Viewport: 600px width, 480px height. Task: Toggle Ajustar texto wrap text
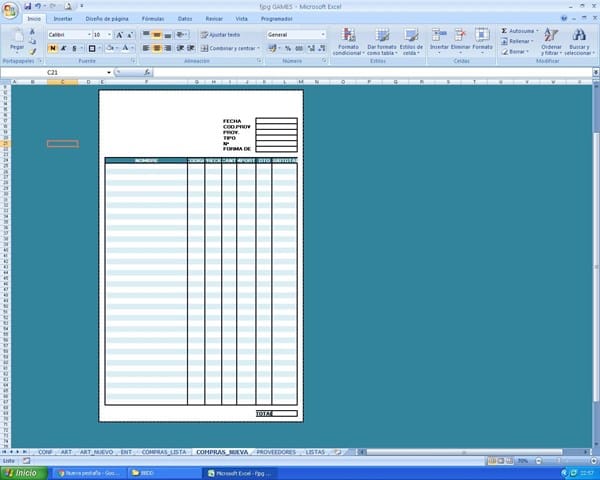[x=221, y=35]
